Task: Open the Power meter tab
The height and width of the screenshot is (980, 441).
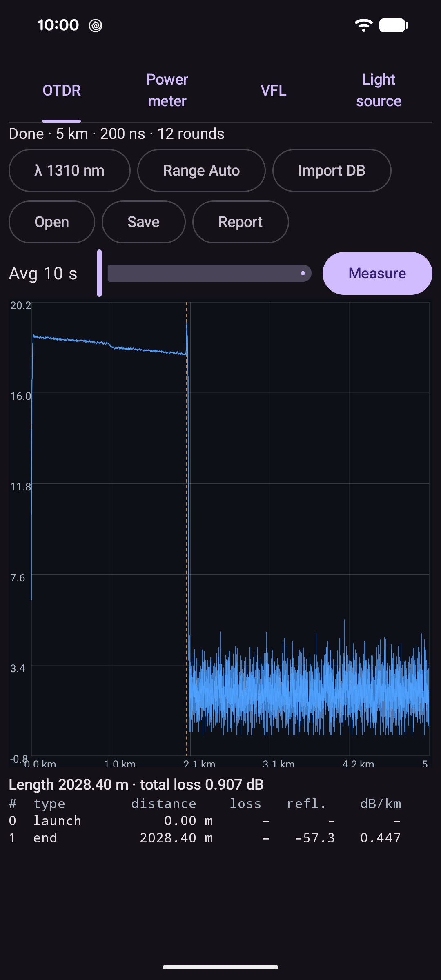Action: tap(167, 91)
